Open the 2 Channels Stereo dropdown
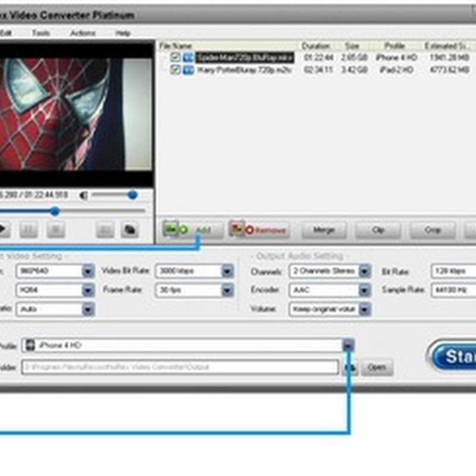 [x=365, y=271]
